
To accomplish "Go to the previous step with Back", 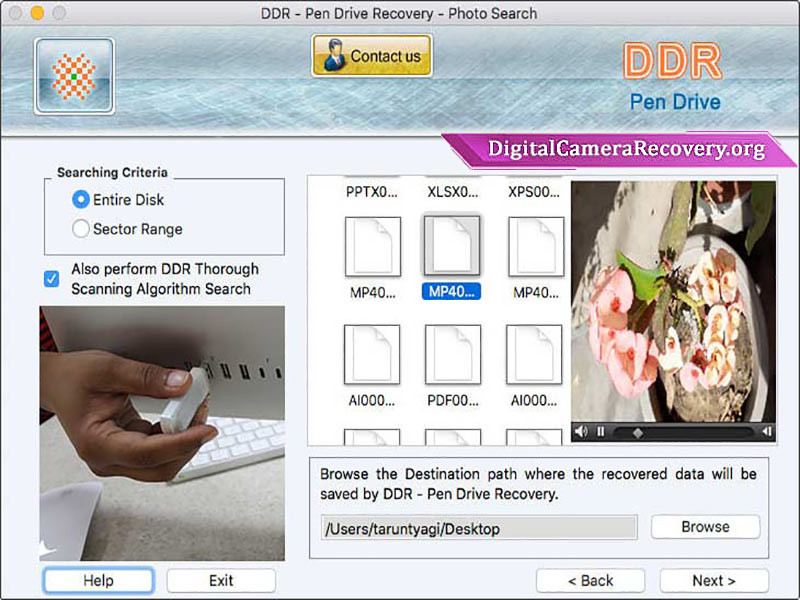I will point(590,581).
